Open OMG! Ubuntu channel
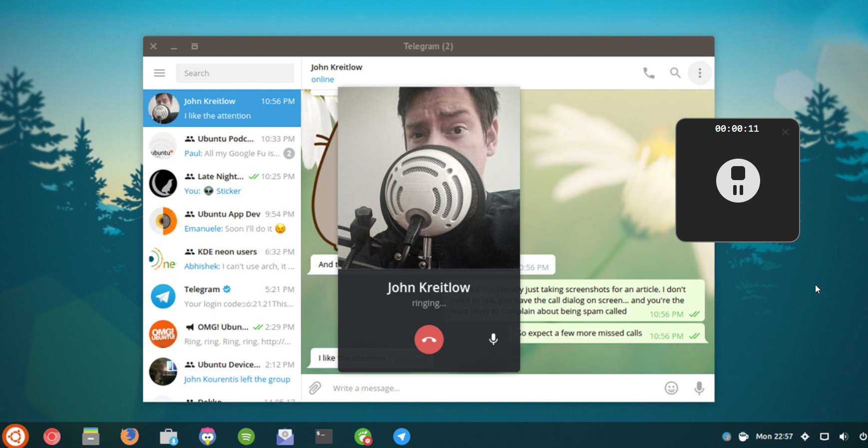868x448 pixels. point(222,334)
